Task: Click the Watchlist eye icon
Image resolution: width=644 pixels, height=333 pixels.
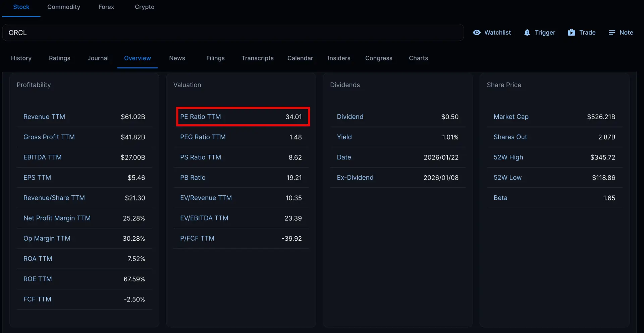Action: coord(477,33)
